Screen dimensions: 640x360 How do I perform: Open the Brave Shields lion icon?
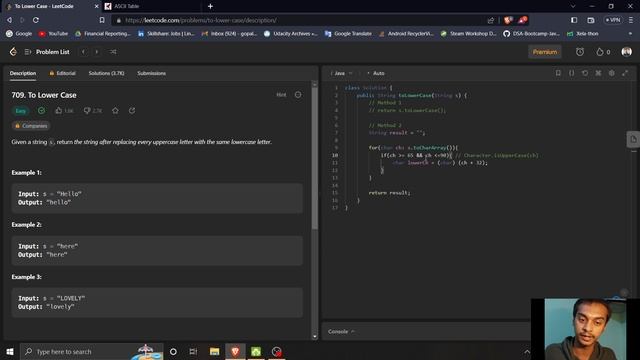tap(508, 20)
